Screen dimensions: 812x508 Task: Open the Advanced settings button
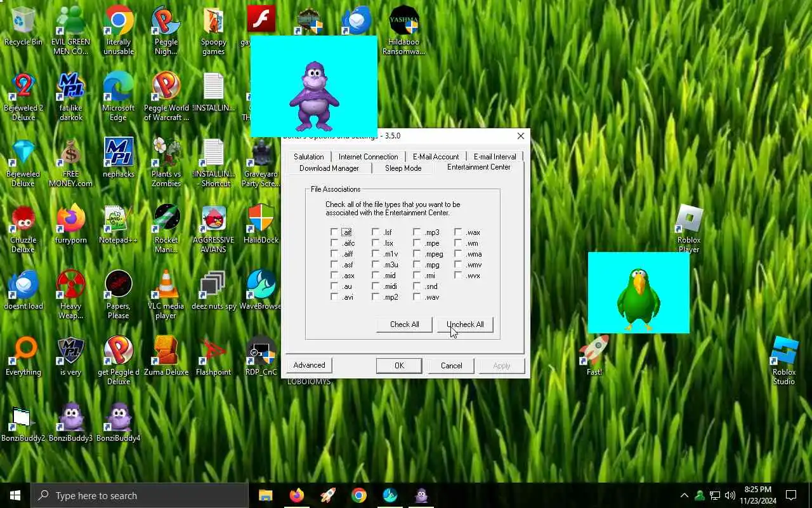coord(310,365)
